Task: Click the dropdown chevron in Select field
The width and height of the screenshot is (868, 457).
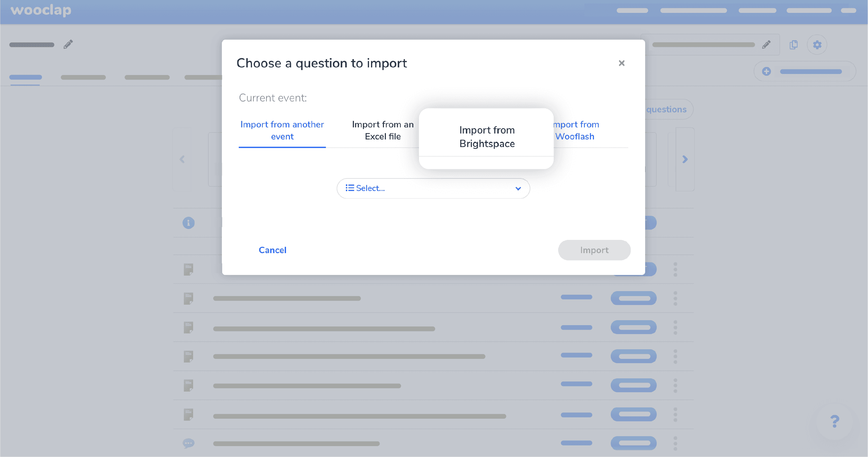Action: click(517, 188)
